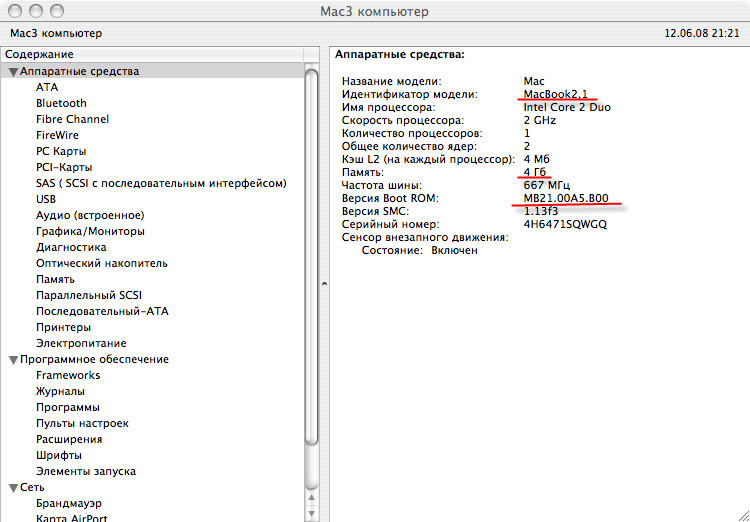Select ATA in the hardware list
Image resolution: width=750 pixels, height=522 pixels.
(x=47, y=87)
